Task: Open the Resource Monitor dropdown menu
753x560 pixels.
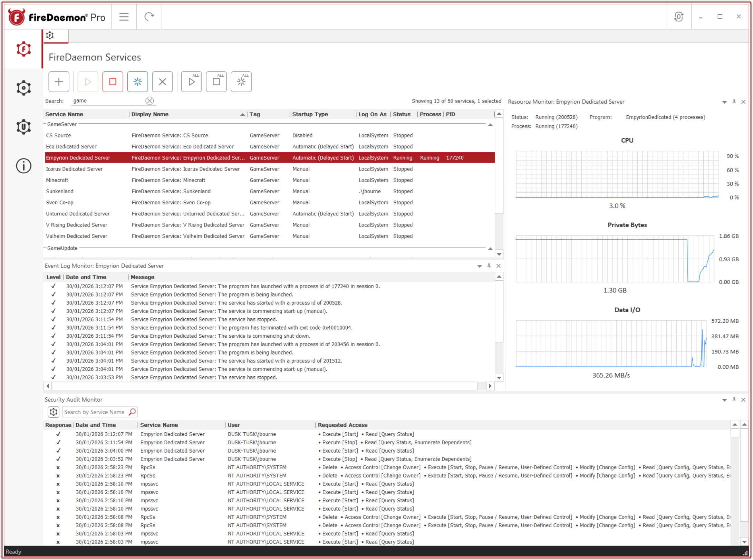Action: point(724,102)
